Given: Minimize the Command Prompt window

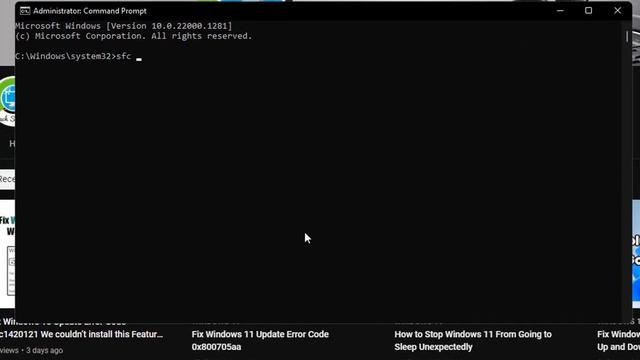Looking at the screenshot, I should 560,11.
